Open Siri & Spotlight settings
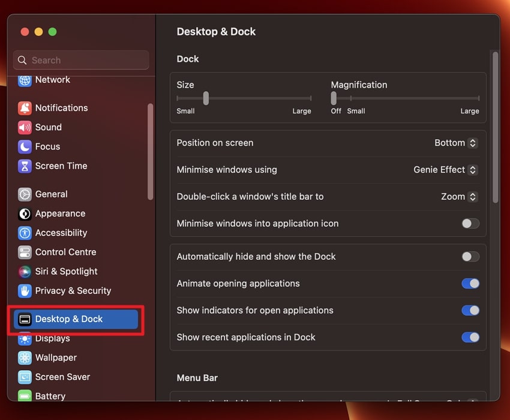The width and height of the screenshot is (510, 420). 25,271
